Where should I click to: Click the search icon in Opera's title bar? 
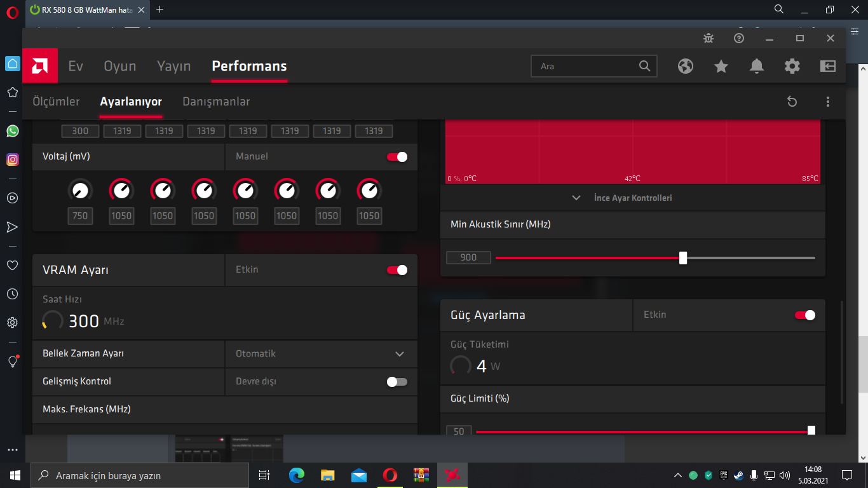[779, 10]
